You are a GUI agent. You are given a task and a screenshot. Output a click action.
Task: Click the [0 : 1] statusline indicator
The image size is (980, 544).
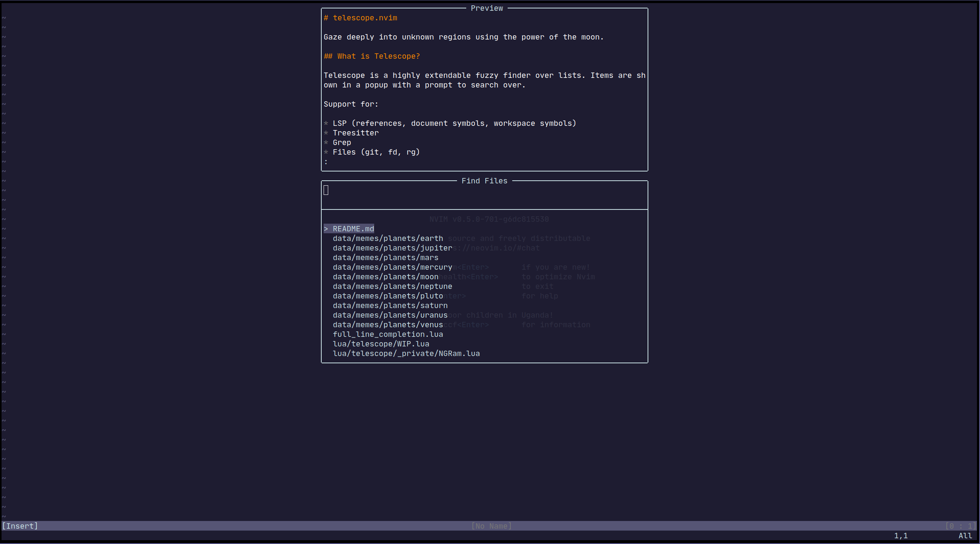click(x=960, y=526)
